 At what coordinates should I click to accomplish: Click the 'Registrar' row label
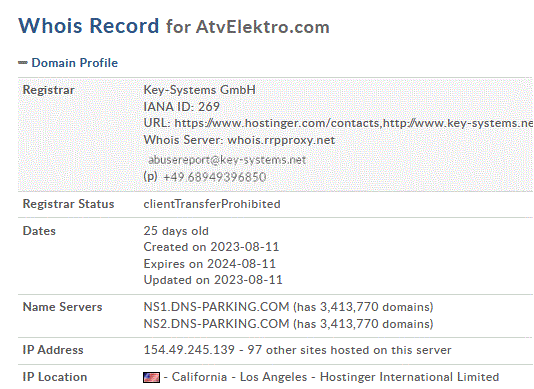click(x=48, y=90)
